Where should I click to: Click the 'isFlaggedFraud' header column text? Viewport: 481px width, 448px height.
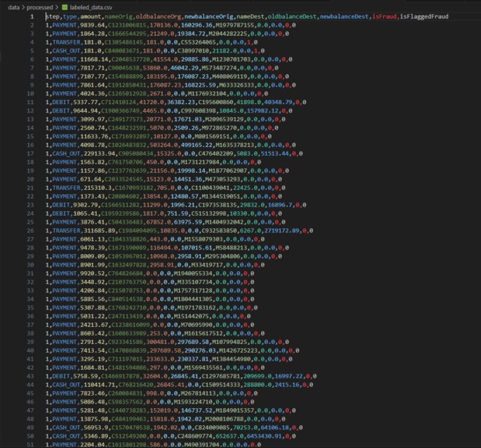[424, 16]
